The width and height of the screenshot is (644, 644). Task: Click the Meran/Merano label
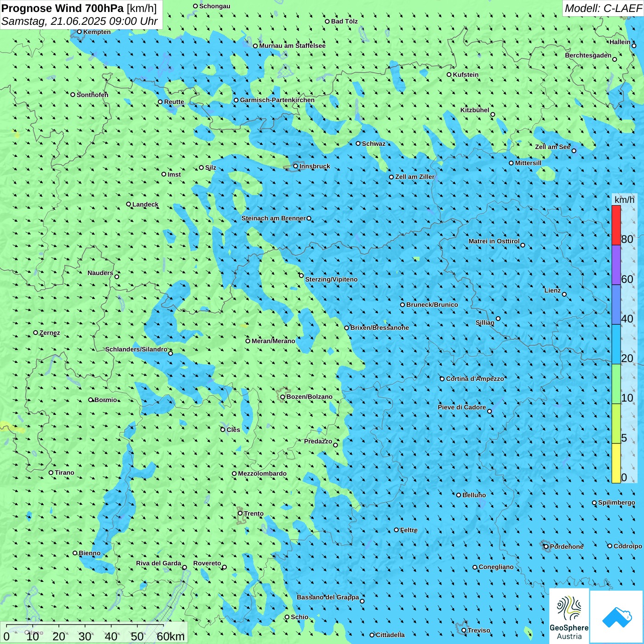[x=273, y=341]
